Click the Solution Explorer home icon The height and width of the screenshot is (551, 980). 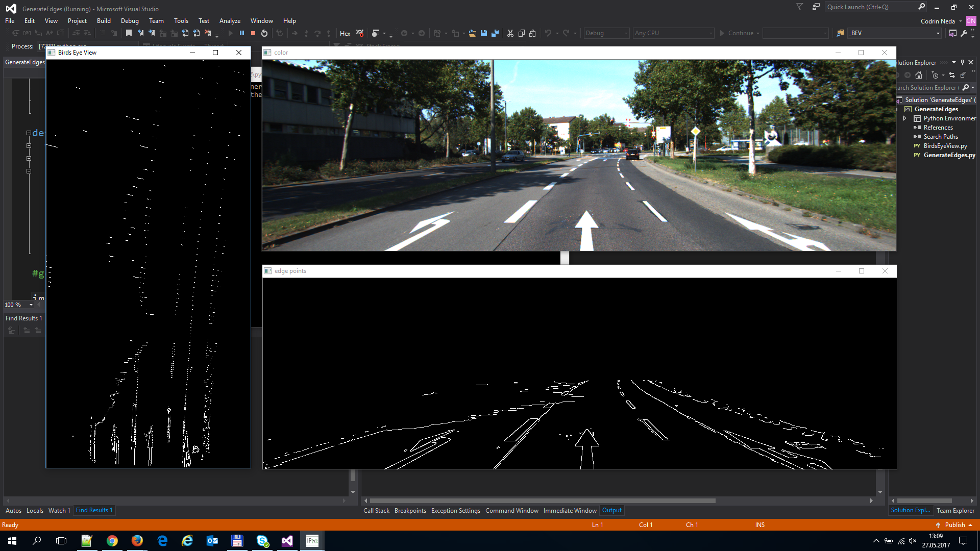919,75
